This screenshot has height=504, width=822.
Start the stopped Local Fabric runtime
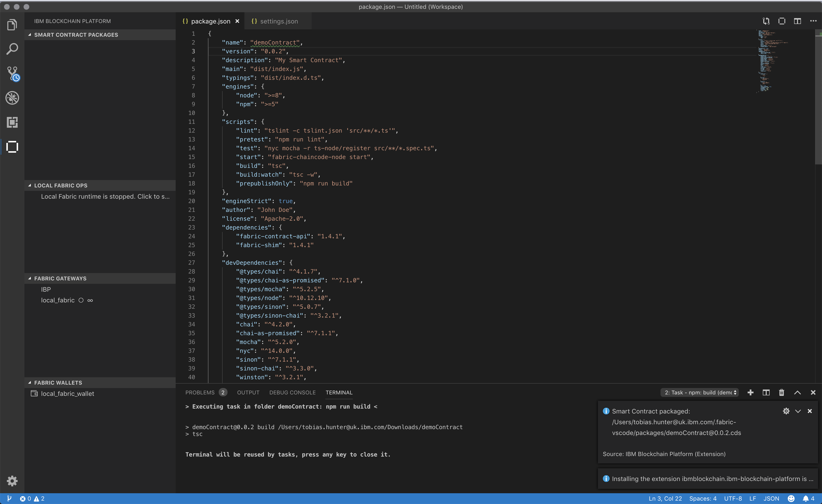105,196
